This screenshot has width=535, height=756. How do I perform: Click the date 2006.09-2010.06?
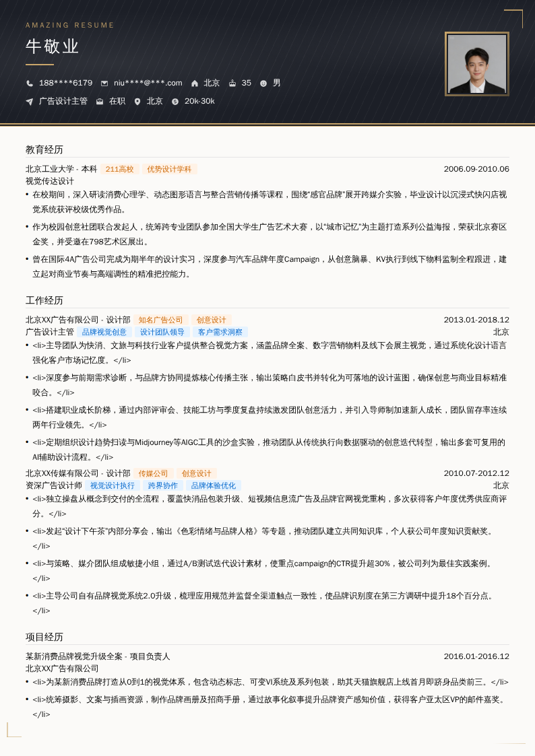pyautogui.click(x=476, y=169)
